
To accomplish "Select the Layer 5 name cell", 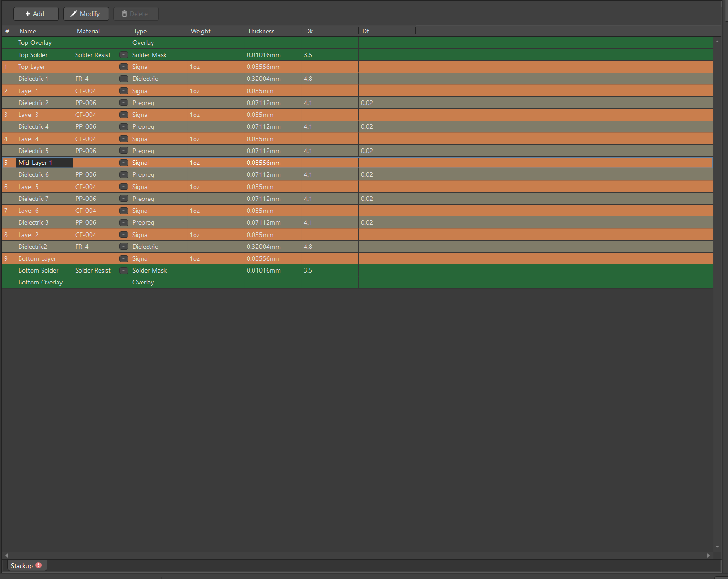I will pyautogui.click(x=44, y=187).
